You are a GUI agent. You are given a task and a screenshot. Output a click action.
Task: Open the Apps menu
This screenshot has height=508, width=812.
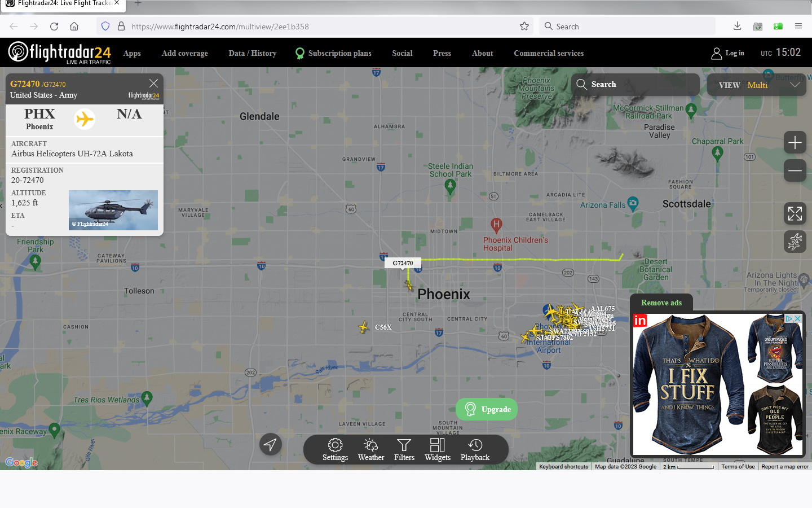click(x=132, y=53)
